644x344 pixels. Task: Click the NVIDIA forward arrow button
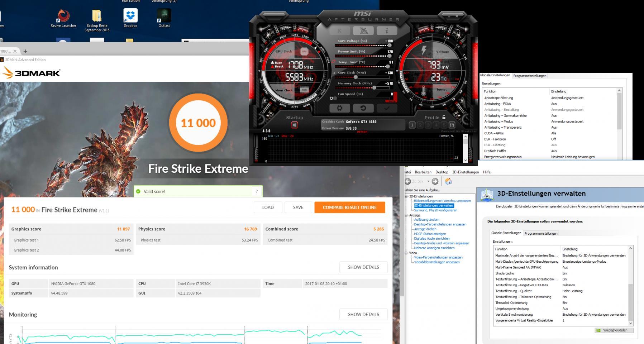(x=435, y=181)
